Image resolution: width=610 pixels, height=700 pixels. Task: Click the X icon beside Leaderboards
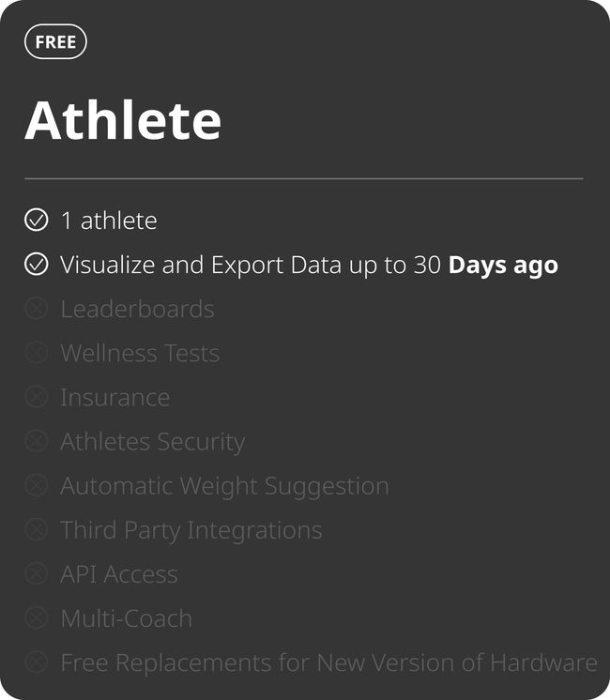[x=36, y=309]
